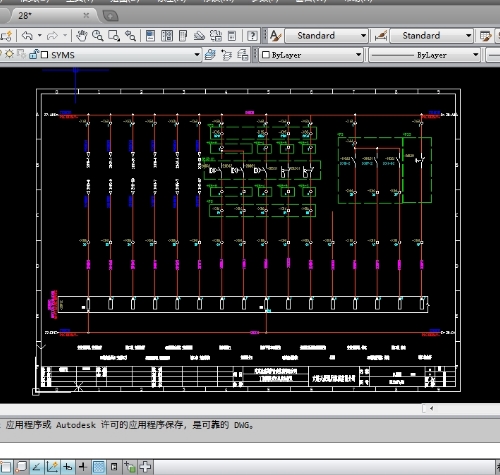Click the Zoom Window icon

pos(114,35)
